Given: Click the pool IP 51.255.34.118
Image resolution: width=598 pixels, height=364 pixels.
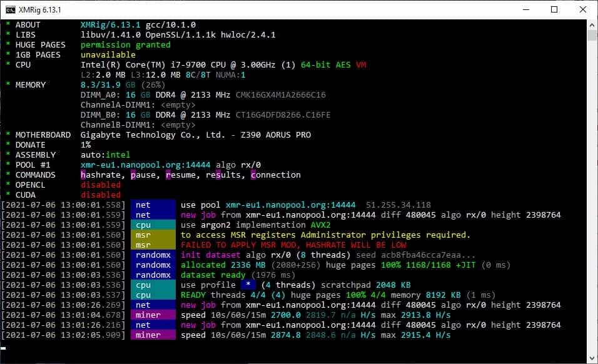Looking at the screenshot, I should click(398, 205).
